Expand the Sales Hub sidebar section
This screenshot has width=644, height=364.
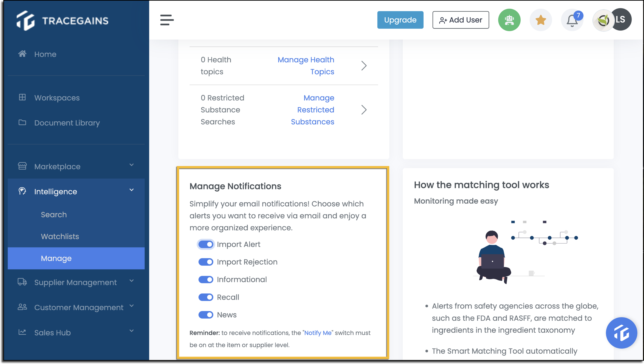point(76,333)
